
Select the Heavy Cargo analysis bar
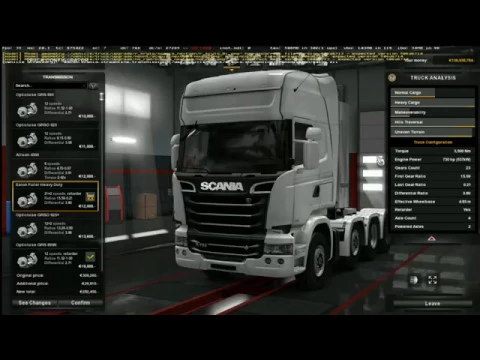tap(433, 103)
